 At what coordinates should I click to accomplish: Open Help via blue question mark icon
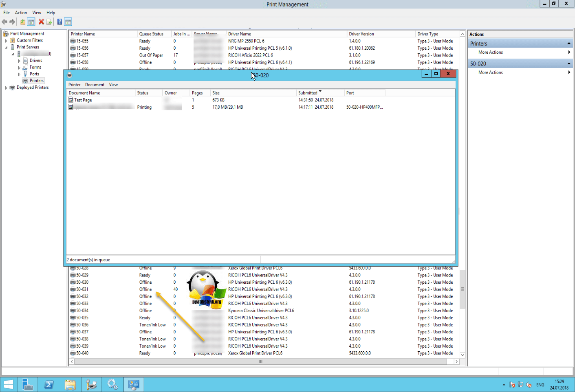coord(59,22)
